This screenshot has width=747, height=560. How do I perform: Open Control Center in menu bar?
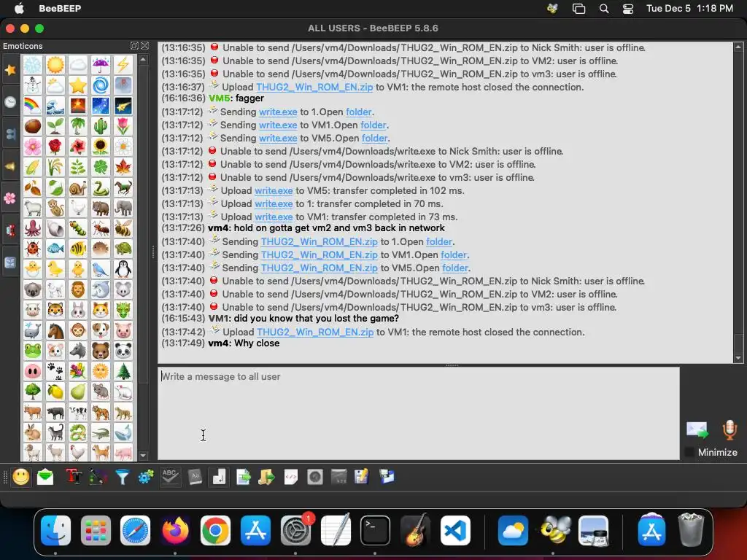click(x=628, y=8)
